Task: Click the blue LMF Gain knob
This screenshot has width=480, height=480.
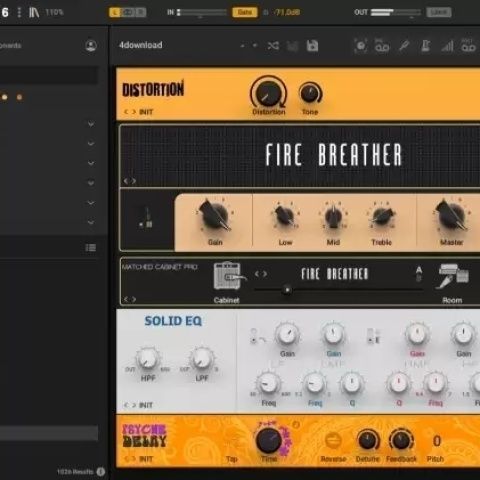Action: click(333, 334)
